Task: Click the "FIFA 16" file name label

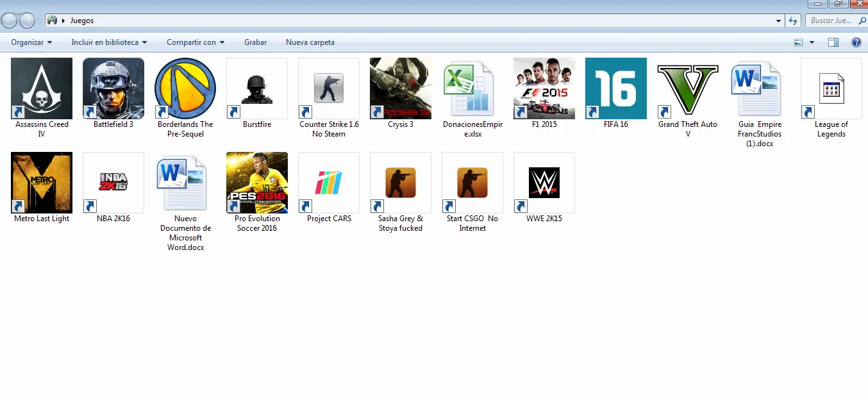Action: (x=616, y=124)
